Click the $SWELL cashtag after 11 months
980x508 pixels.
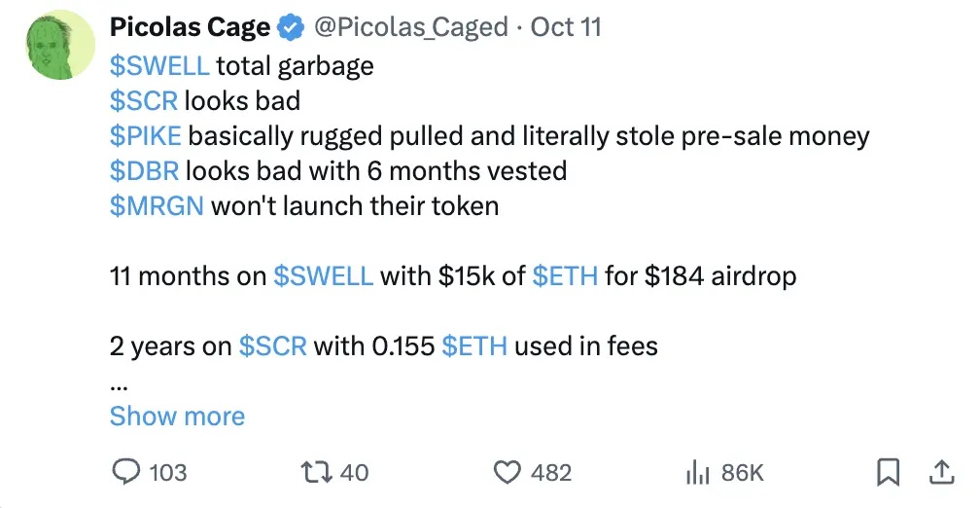click(x=324, y=276)
